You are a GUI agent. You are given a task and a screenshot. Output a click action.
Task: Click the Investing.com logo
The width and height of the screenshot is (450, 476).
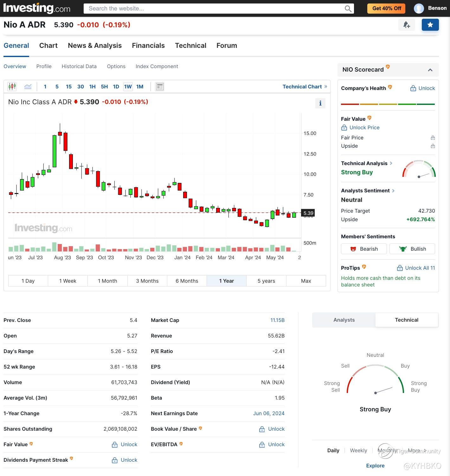pos(37,8)
